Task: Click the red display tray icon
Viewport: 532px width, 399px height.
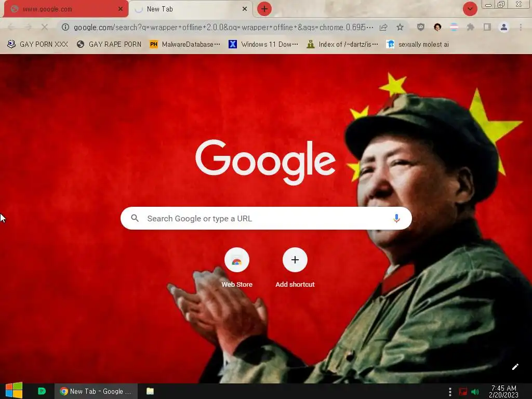Action: click(463, 392)
